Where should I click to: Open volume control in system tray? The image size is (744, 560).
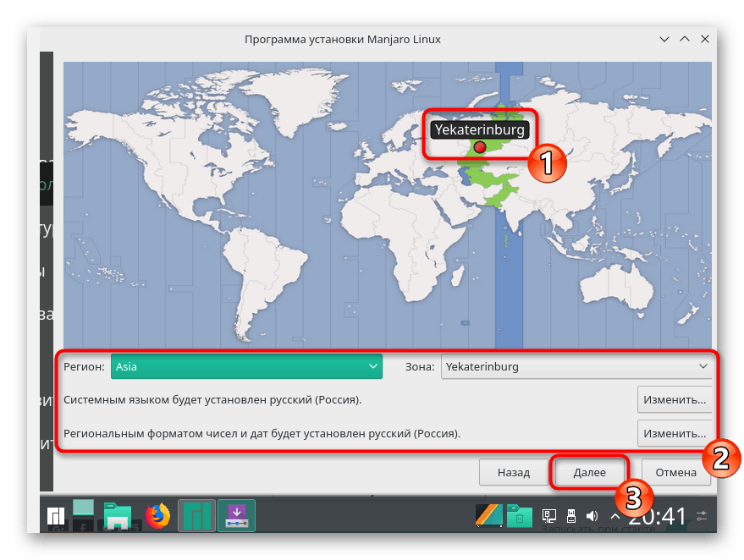(592, 516)
